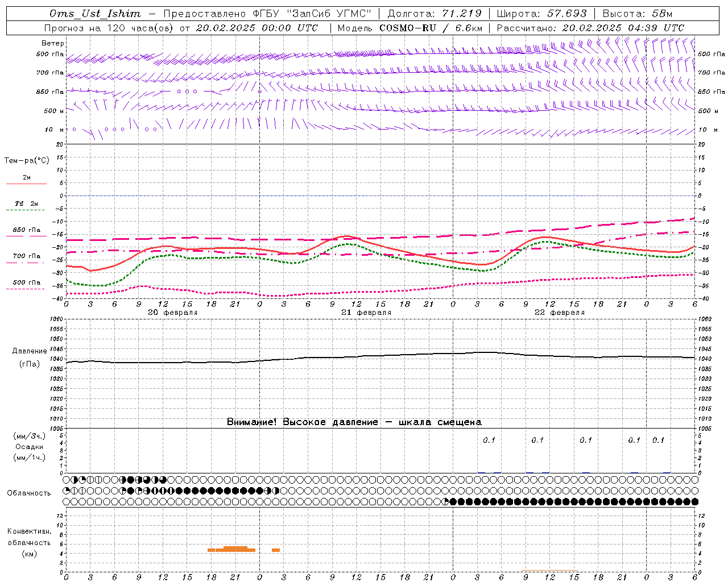Click the date label 22 февраля
Screen dimensions: 728x582
559,313
